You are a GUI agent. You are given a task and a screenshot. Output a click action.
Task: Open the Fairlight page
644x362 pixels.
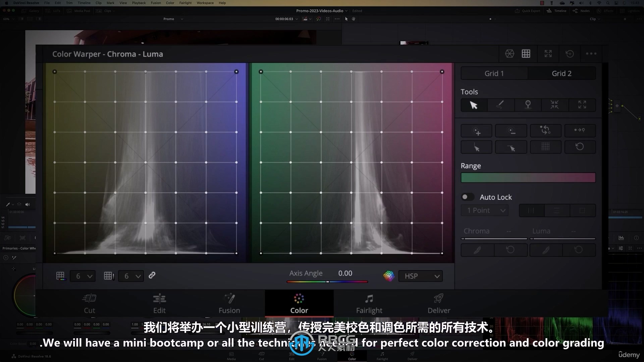point(369,304)
